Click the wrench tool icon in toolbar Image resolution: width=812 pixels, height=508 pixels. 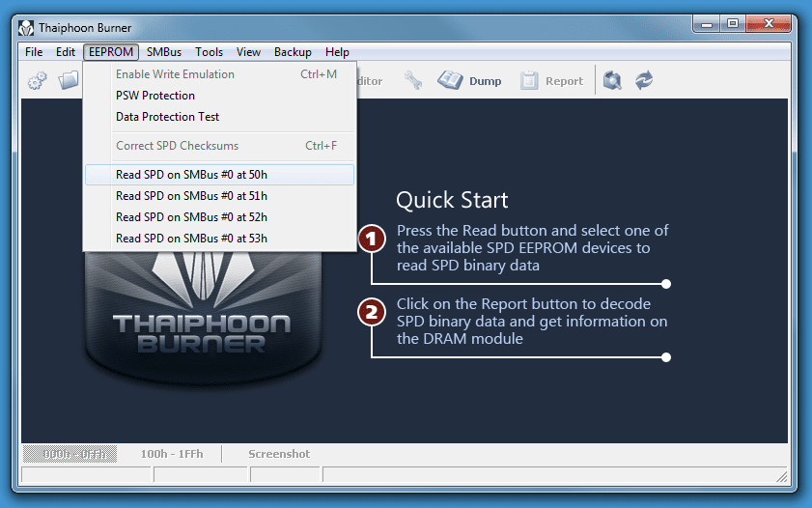tap(412, 80)
